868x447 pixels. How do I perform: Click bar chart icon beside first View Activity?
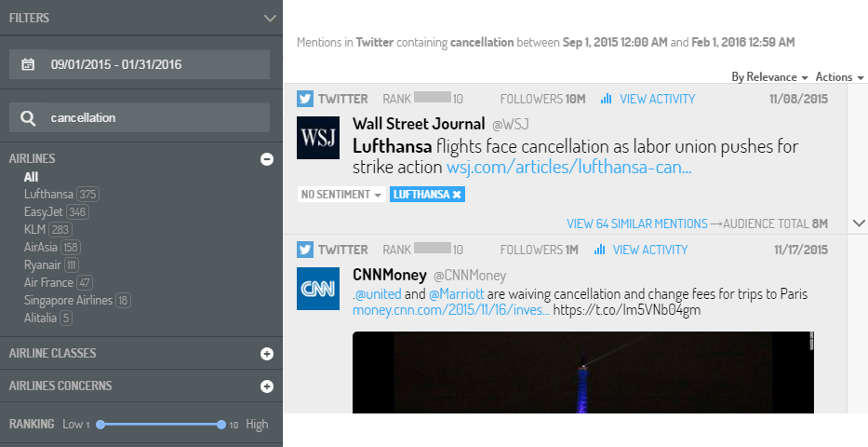(x=607, y=99)
